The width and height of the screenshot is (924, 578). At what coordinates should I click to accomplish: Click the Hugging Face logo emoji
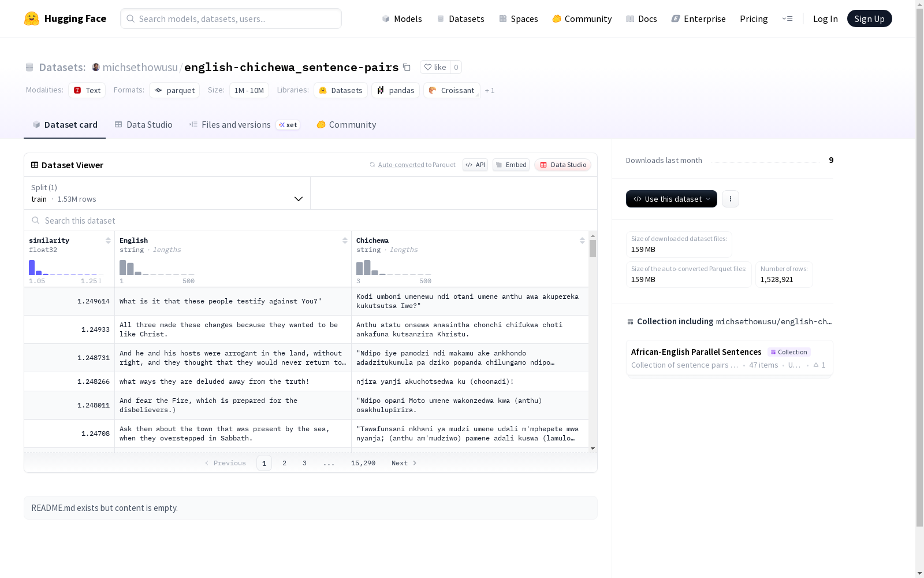[x=32, y=18]
